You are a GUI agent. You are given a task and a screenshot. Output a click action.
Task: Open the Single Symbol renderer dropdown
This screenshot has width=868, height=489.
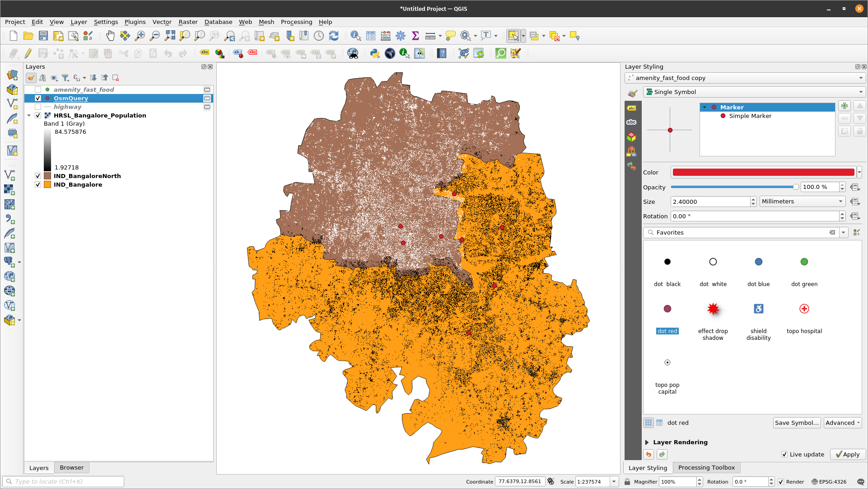point(754,92)
